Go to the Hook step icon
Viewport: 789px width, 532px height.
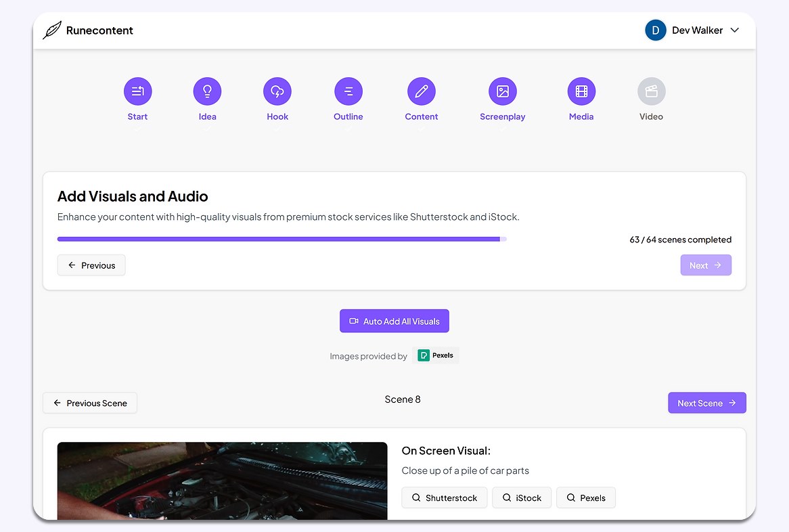click(x=277, y=91)
